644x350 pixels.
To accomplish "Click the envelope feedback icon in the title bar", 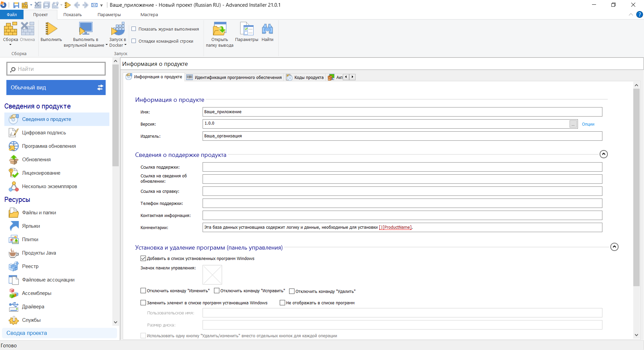I will point(94,5).
